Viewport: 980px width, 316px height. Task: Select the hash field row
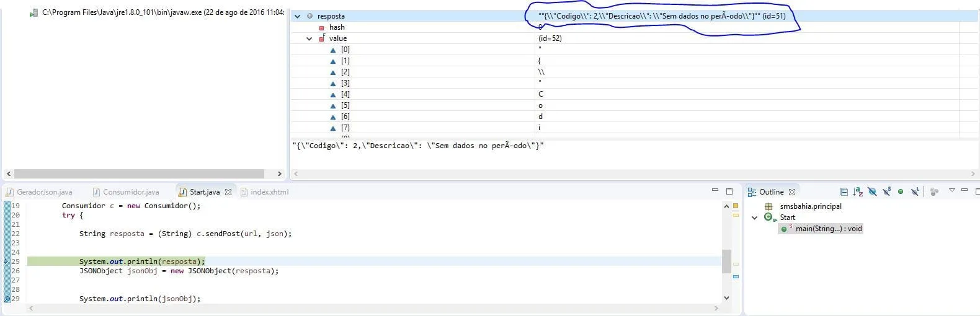(633, 27)
